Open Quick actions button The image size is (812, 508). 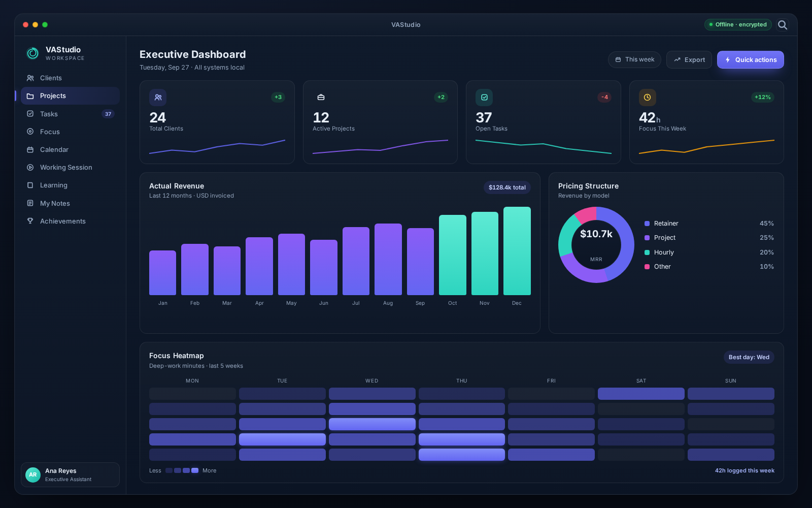point(751,60)
